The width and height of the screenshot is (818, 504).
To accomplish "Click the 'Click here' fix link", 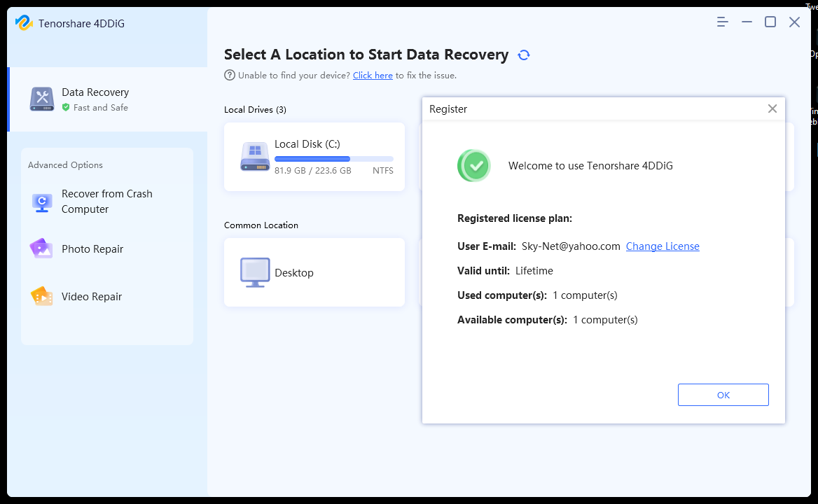I will click(x=373, y=76).
